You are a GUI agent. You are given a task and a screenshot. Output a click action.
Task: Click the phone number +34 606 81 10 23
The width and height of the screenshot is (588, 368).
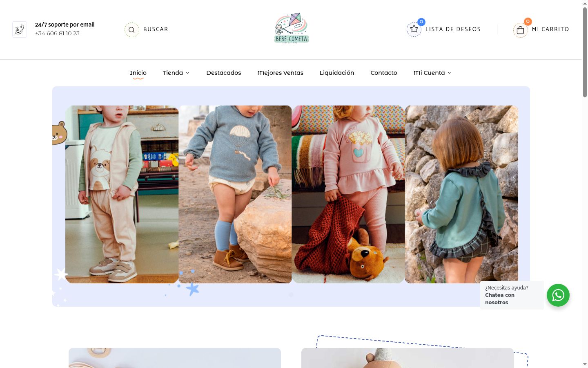pyautogui.click(x=57, y=34)
